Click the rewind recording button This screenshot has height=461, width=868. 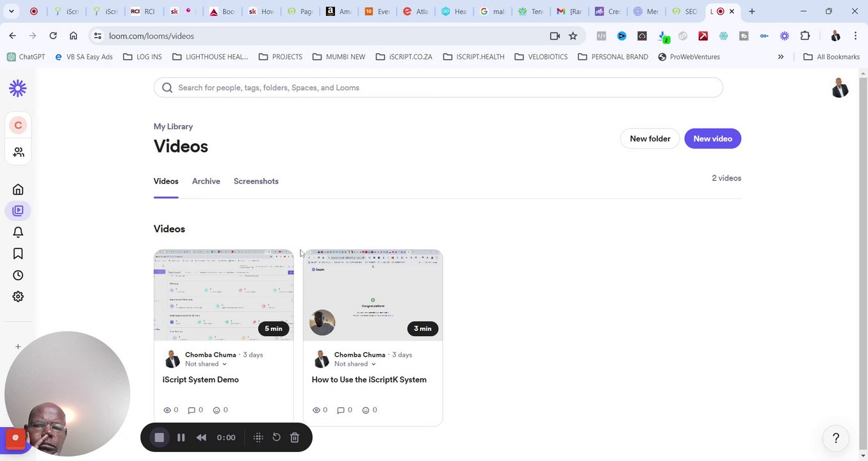[201, 437]
